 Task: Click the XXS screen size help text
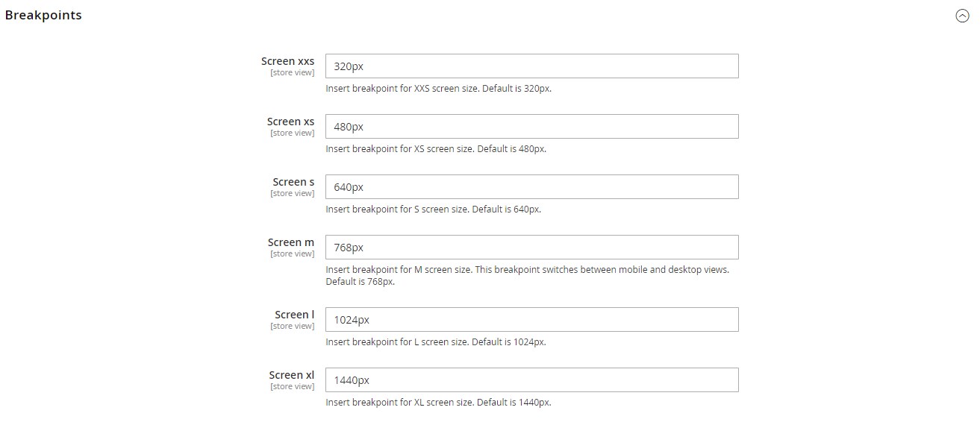438,89
